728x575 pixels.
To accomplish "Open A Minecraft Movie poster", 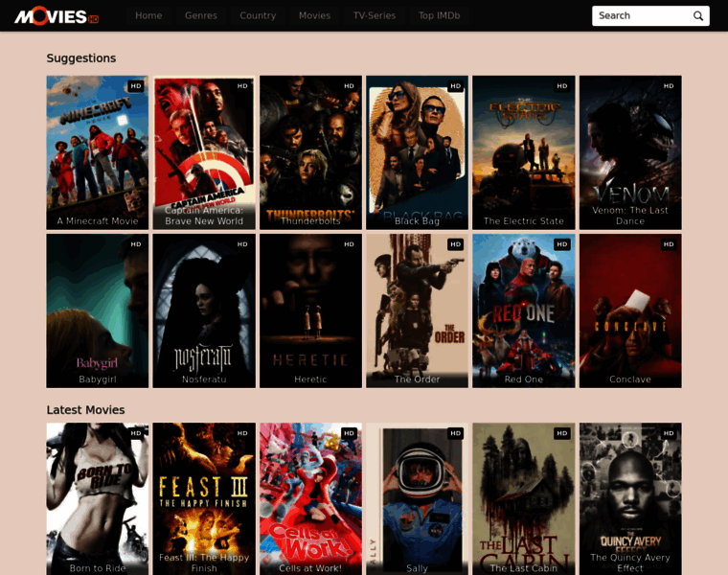I will [98, 152].
